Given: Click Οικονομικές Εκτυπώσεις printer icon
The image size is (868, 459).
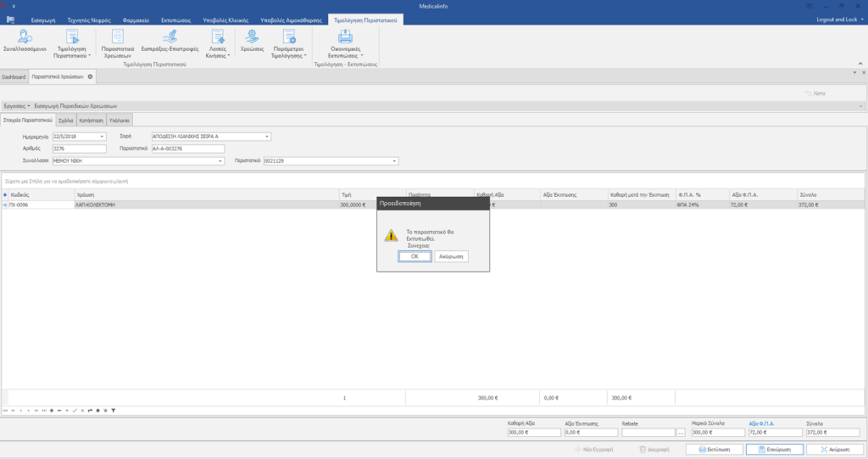Looking at the screenshot, I should (x=345, y=36).
